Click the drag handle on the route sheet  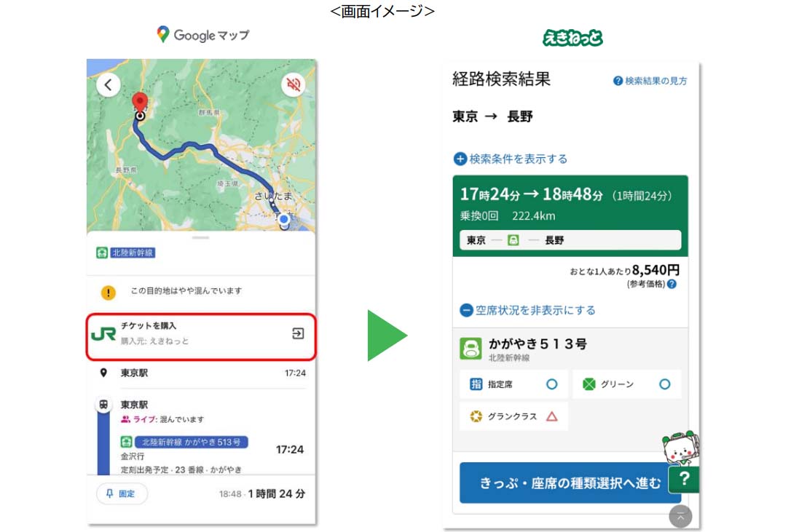pyautogui.click(x=201, y=237)
